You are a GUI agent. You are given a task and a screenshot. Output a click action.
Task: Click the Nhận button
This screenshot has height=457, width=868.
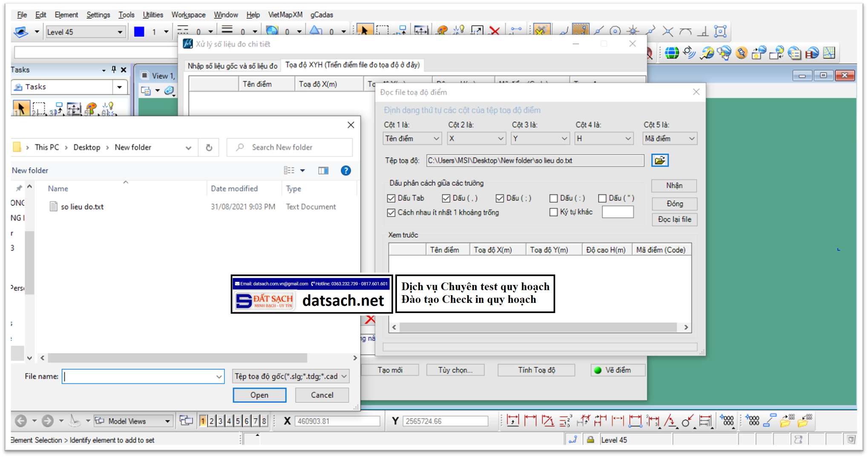coord(674,186)
